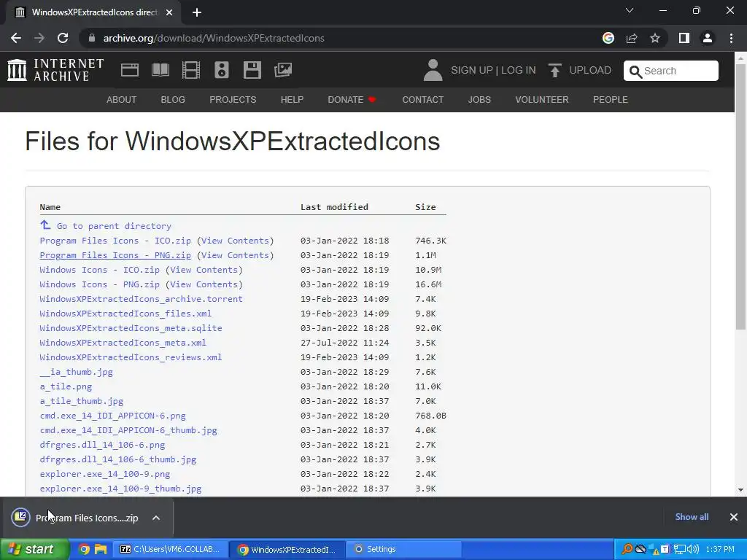Click the Chrome quick launch icon in taskbar
This screenshot has width=747, height=560.
click(84, 549)
